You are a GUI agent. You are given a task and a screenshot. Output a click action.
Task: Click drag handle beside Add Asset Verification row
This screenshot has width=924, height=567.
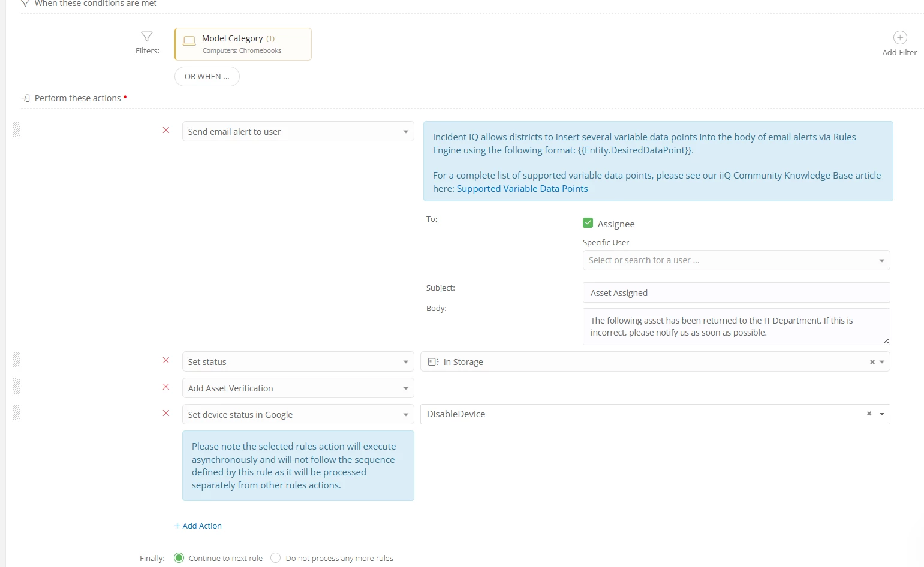tap(16, 386)
